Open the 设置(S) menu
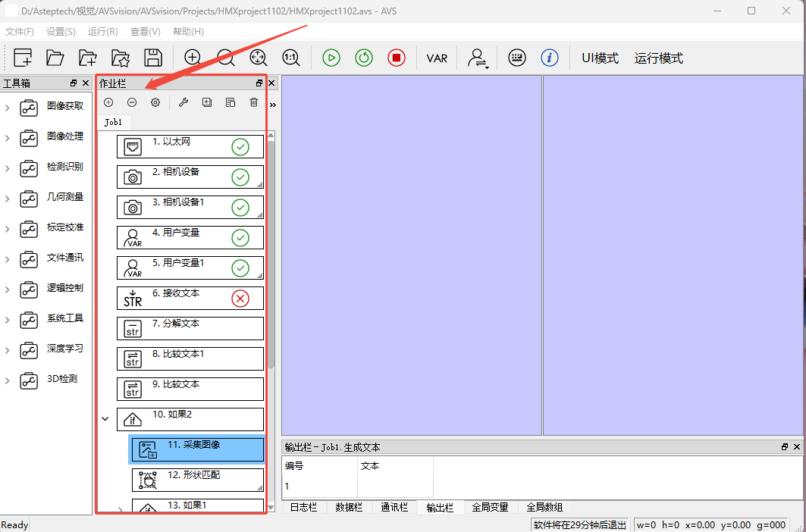 [x=61, y=32]
